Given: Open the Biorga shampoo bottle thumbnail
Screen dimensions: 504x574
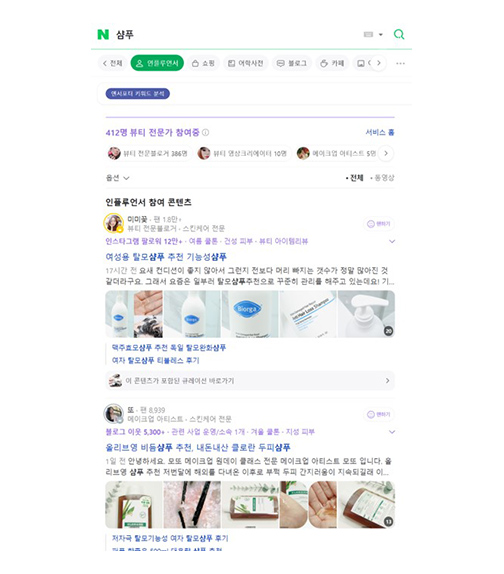Looking at the screenshot, I should click(250, 314).
